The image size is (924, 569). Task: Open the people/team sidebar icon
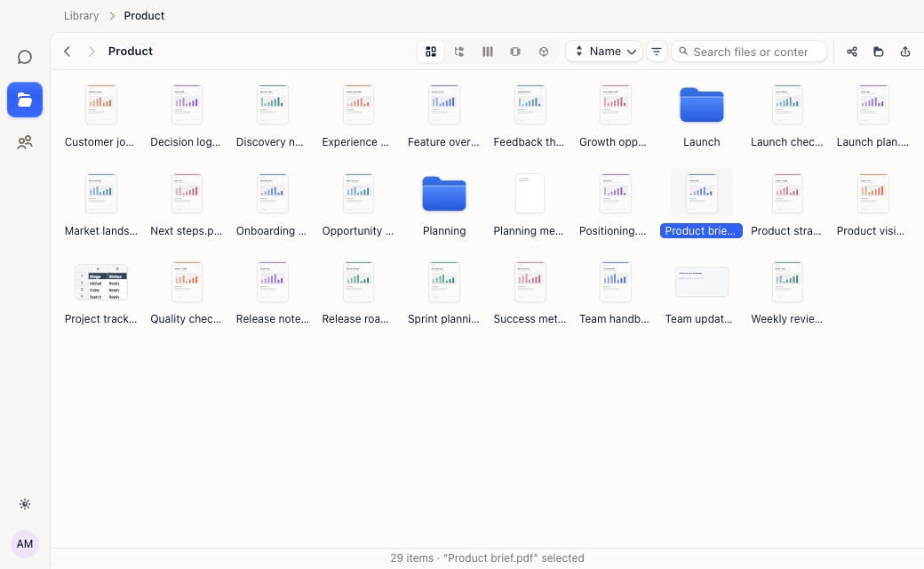[25, 142]
